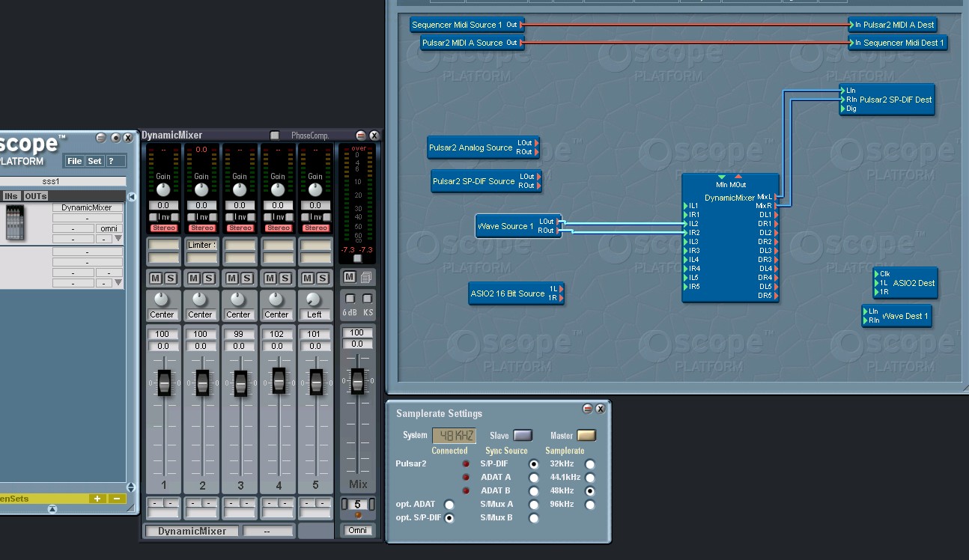The image size is (969, 560).
Task: Enable the PhaseComp. checkbox
Action: pyautogui.click(x=275, y=136)
